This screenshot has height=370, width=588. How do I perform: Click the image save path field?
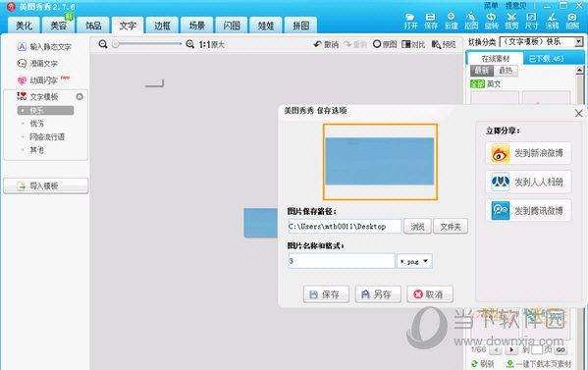pos(345,227)
